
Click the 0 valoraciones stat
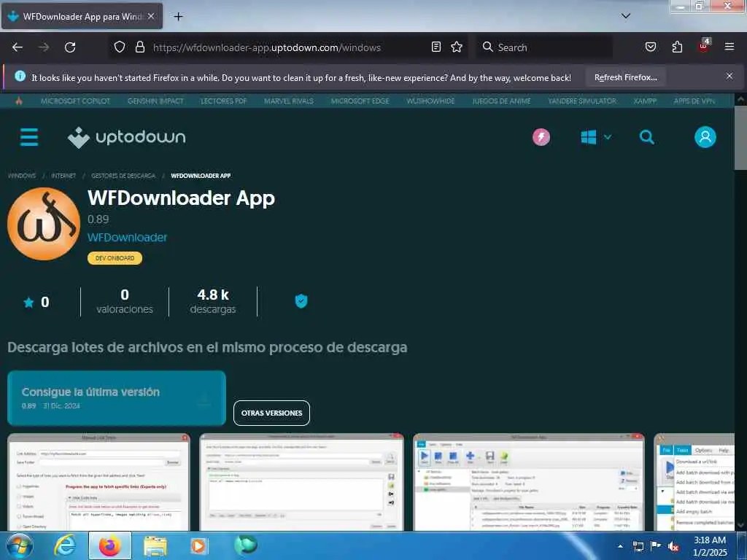pos(124,301)
